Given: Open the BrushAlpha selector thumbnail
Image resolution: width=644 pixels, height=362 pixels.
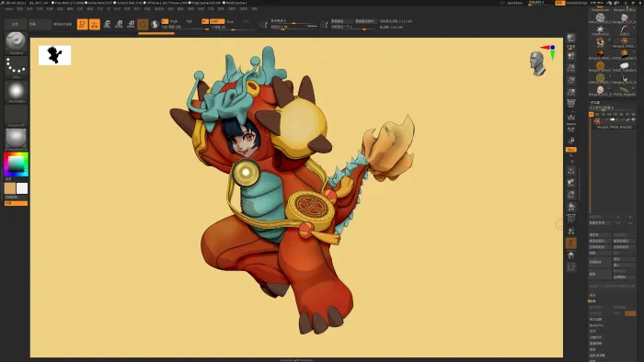Looking at the screenshot, I should (16, 91).
